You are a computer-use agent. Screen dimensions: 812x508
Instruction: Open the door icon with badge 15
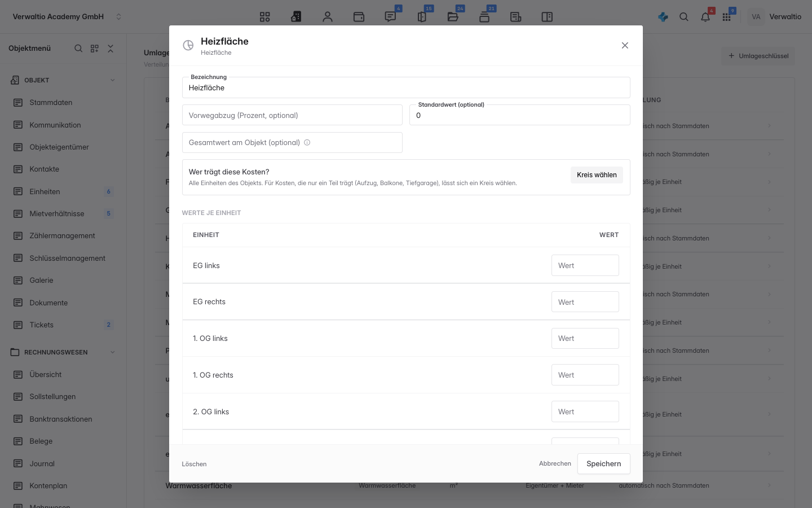pos(422,17)
